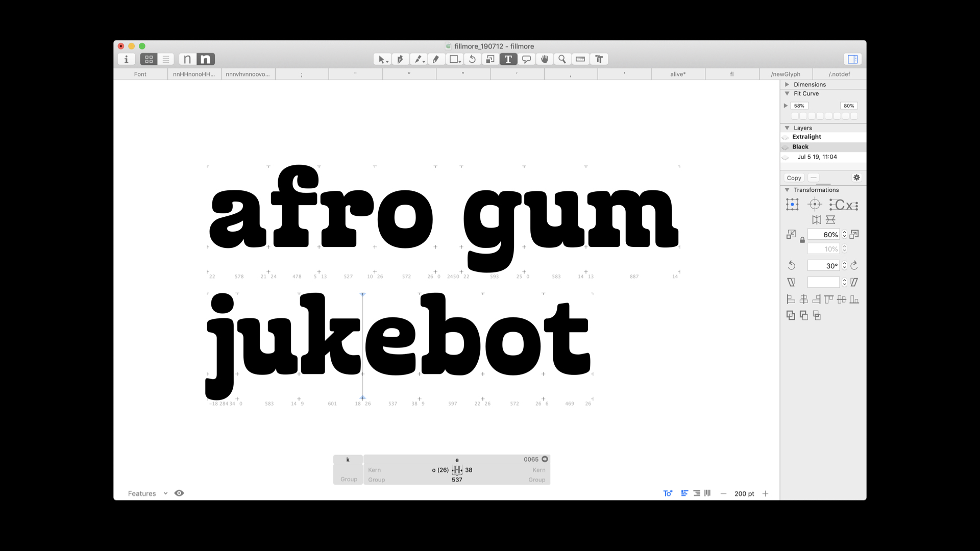Choose the Erase/knife tool

(x=419, y=59)
